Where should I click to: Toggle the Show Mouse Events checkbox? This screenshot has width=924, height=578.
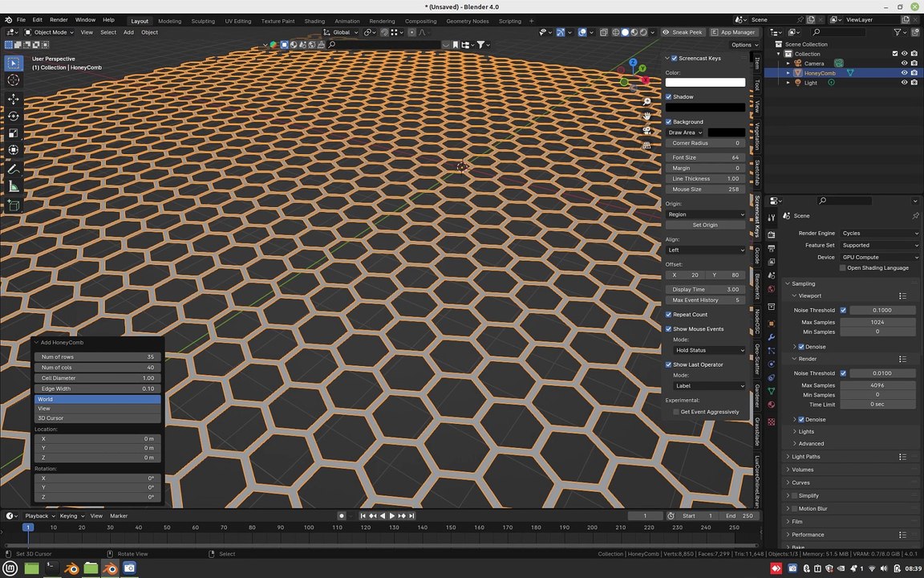pyautogui.click(x=669, y=329)
